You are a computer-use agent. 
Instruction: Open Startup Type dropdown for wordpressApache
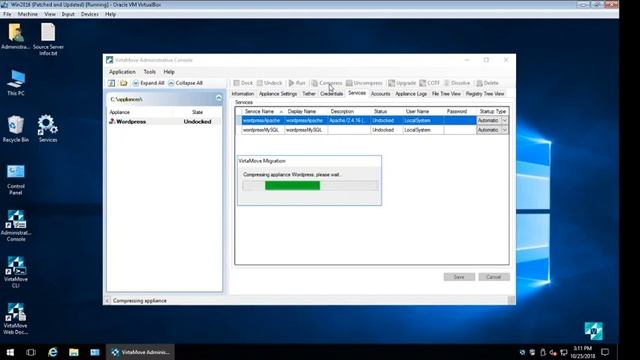click(x=504, y=120)
